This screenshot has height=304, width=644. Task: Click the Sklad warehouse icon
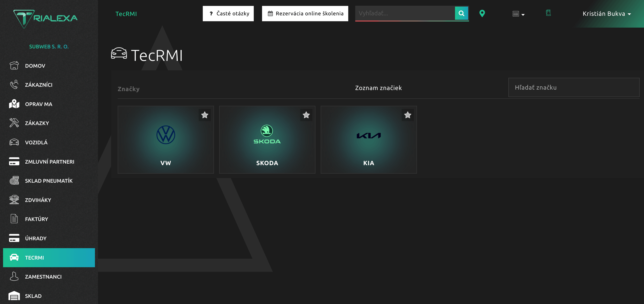coord(14,296)
